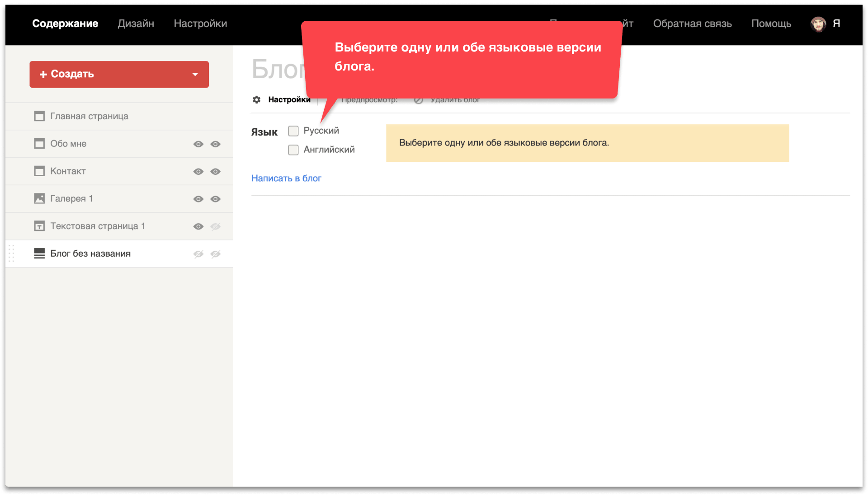Open the Обратная связь link
The width and height of the screenshot is (868, 497).
tap(692, 23)
